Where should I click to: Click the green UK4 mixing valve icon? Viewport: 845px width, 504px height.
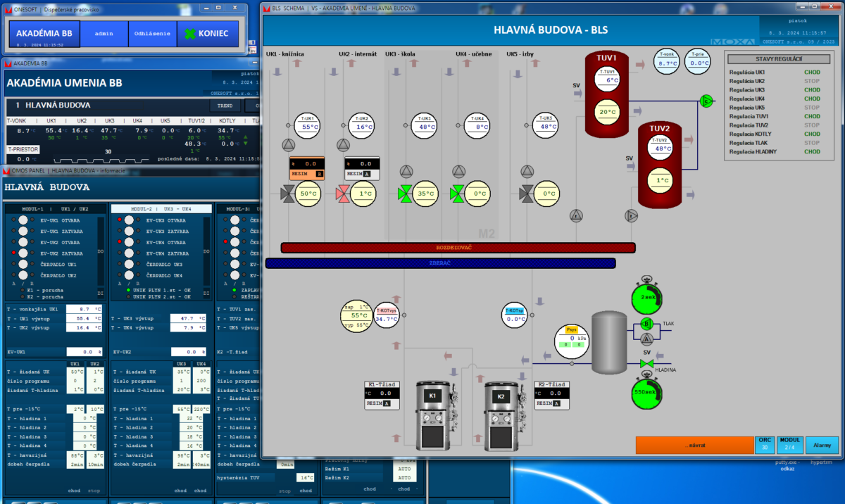point(458,194)
